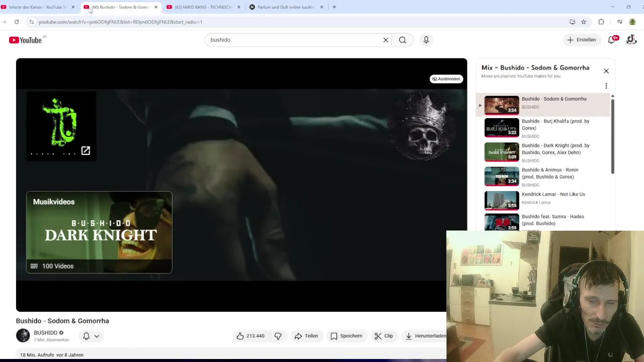This screenshot has width=644, height=362.
Task: Share the video via the Teilen button
Action: point(306,336)
